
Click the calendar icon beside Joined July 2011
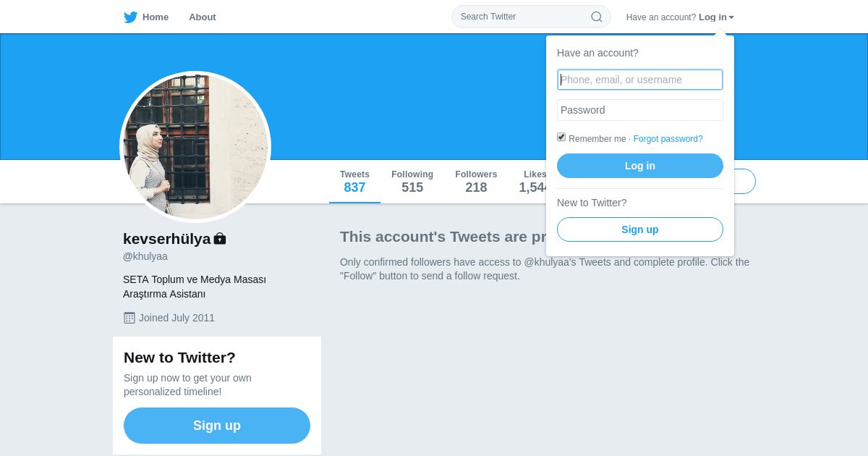coord(129,318)
